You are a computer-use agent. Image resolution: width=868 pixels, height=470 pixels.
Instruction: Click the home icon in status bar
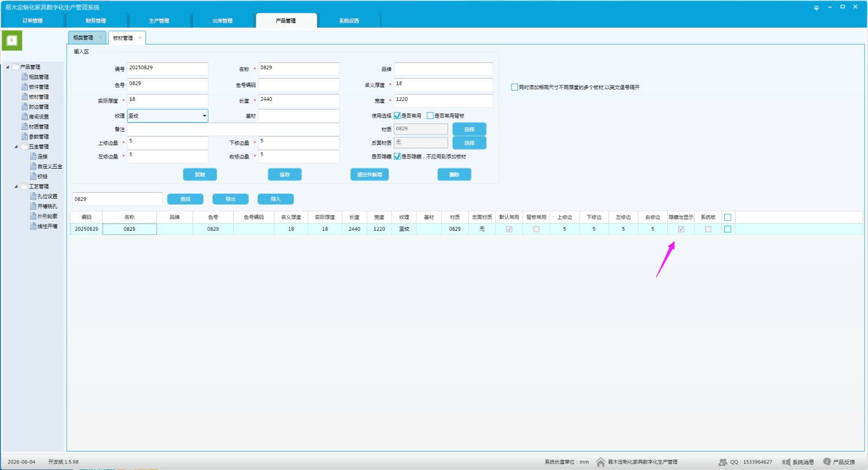coord(601,462)
